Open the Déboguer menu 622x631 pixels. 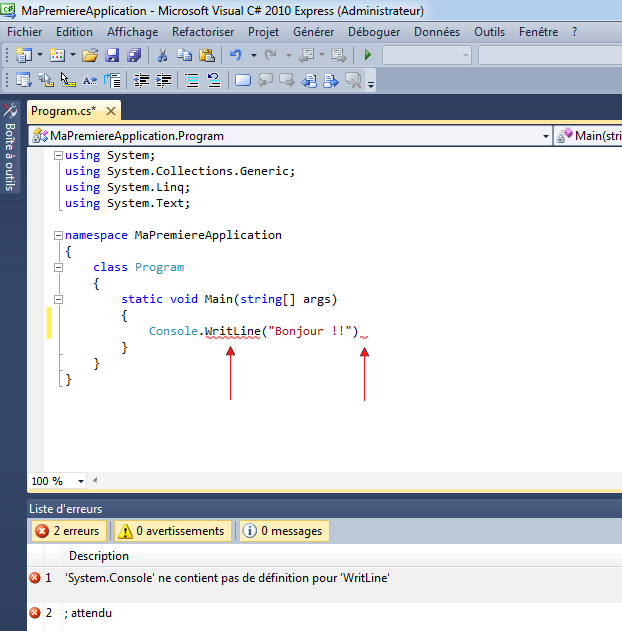[374, 32]
